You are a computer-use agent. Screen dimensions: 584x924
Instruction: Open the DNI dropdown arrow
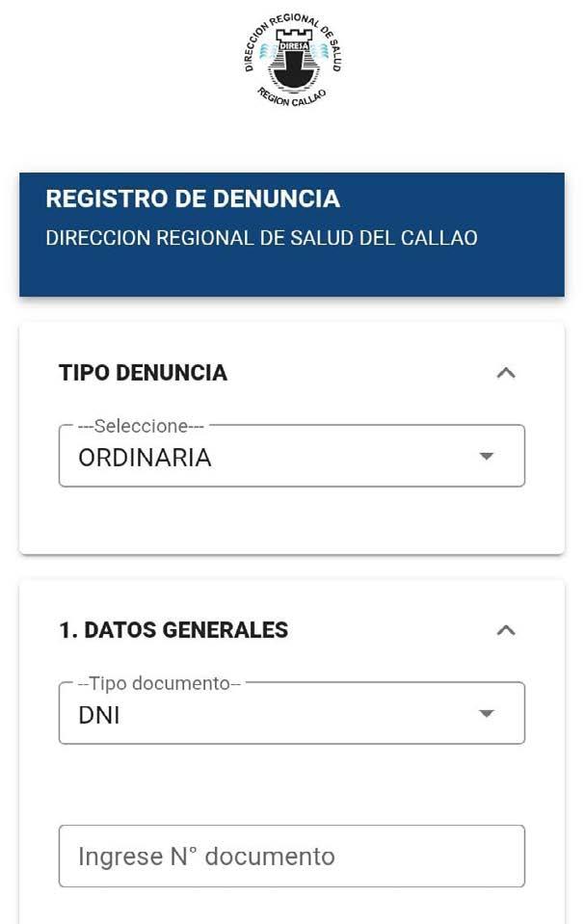486,714
